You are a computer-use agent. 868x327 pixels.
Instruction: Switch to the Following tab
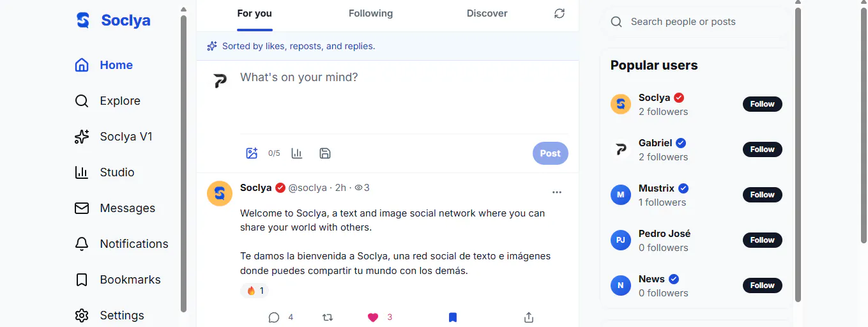(x=370, y=13)
